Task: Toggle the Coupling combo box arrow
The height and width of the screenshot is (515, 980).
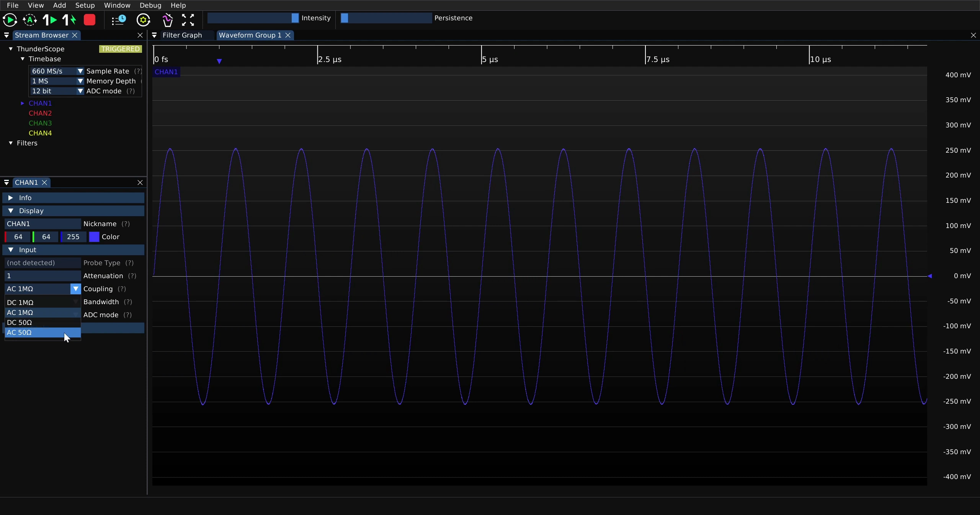Action: 76,289
